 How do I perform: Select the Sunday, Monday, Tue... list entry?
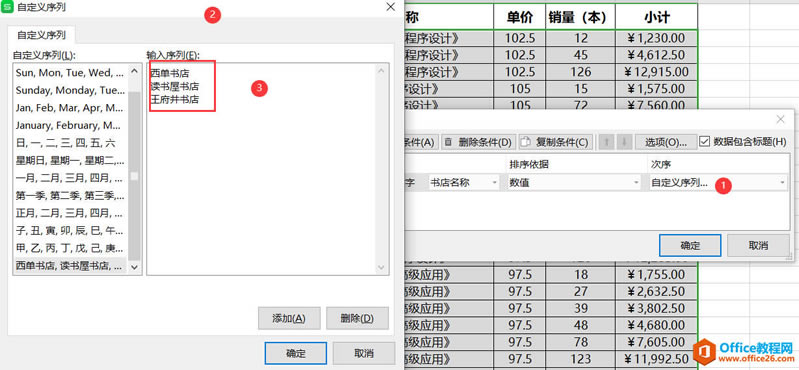(71, 90)
